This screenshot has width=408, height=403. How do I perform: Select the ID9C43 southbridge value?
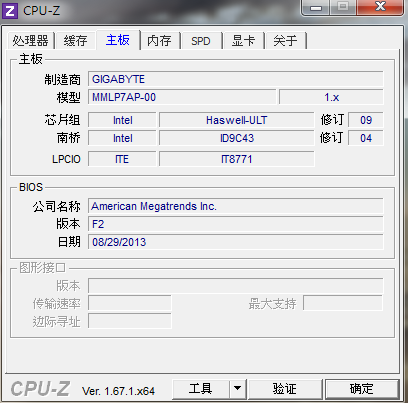(x=237, y=138)
